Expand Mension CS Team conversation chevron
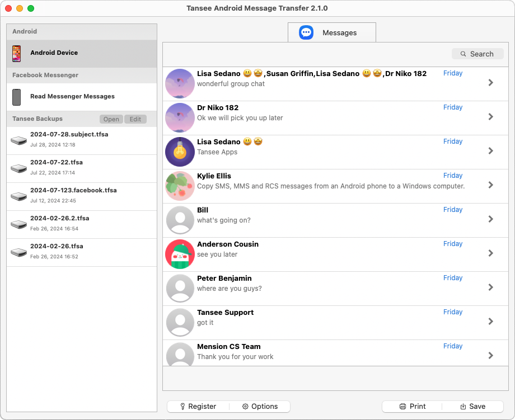 (x=491, y=356)
